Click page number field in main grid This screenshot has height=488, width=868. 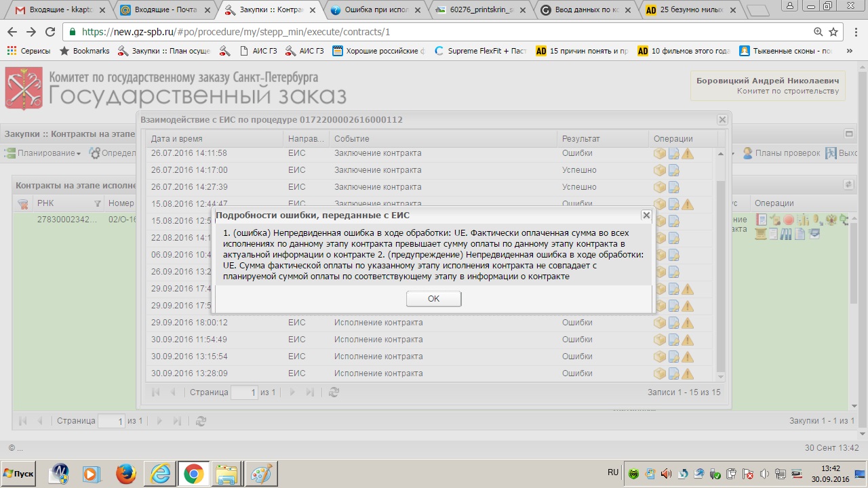click(x=112, y=421)
